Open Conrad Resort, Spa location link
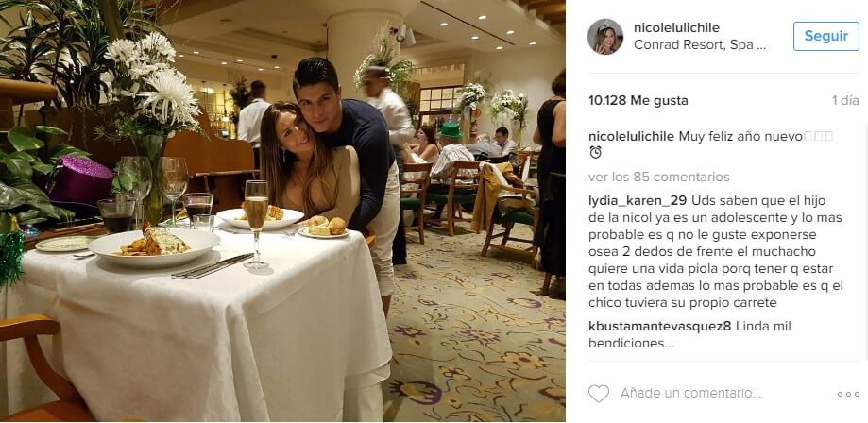Image resolution: width=868 pixels, height=423 pixels. [x=700, y=45]
